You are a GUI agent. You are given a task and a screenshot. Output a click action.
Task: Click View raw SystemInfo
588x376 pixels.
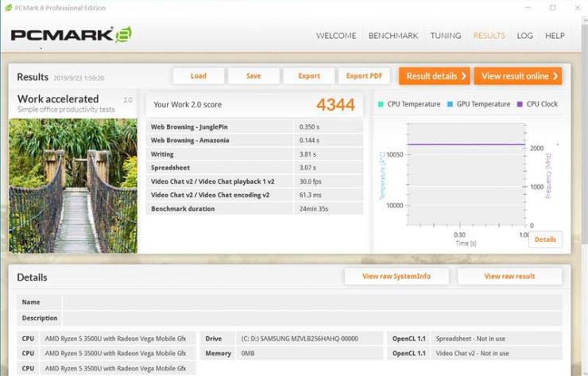coord(397,276)
